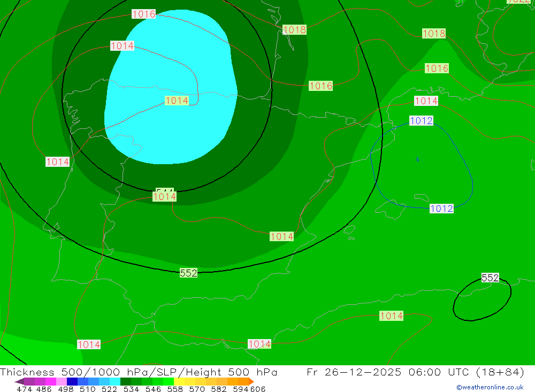Click the legend value 606
This screenshot has width=535, height=392.
click(x=258, y=389)
